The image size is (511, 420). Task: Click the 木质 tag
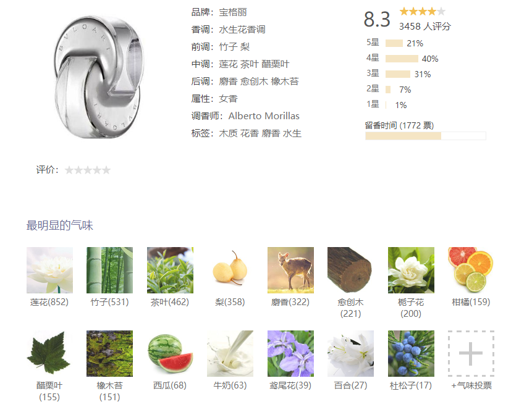(228, 133)
